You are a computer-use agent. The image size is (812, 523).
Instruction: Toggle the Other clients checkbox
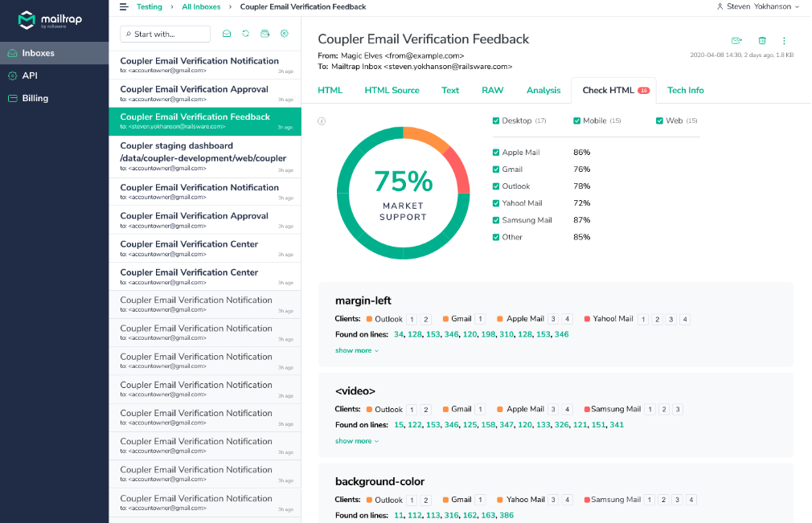pyautogui.click(x=496, y=238)
